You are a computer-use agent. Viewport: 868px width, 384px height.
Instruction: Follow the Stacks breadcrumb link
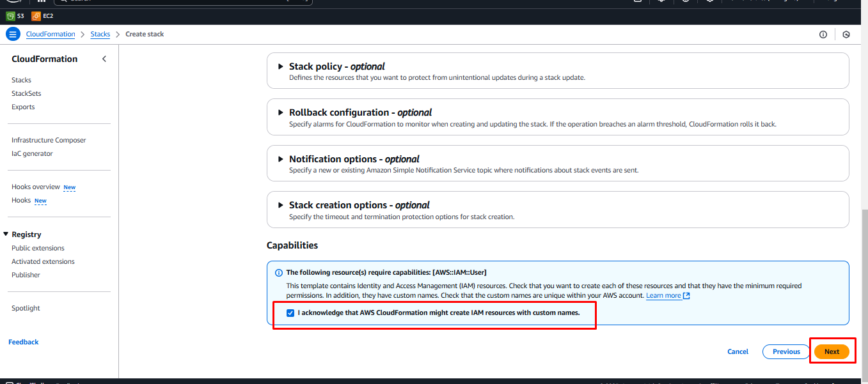tap(100, 35)
